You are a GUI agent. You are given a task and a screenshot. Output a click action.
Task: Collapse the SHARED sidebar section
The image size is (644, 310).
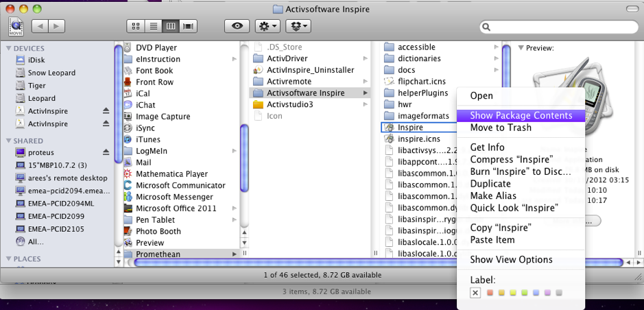tap(9, 141)
